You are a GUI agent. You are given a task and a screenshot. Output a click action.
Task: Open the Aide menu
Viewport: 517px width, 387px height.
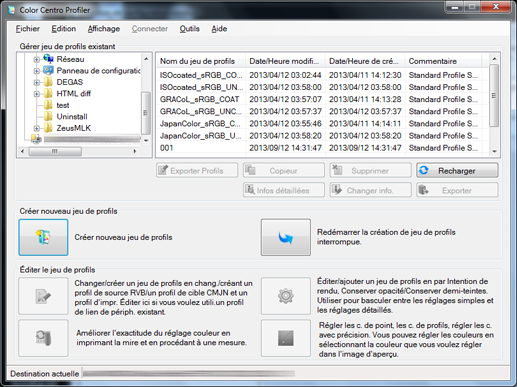[219, 29]
